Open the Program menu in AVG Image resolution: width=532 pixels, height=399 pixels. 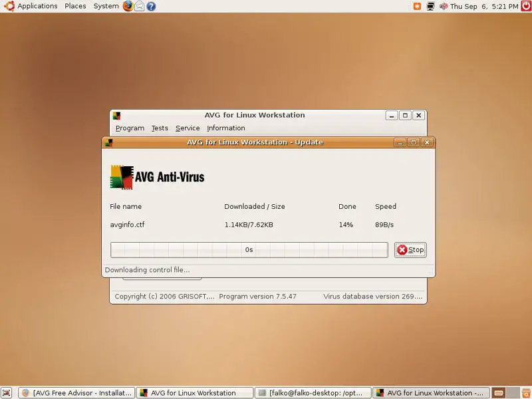click(x=130, y=128)
